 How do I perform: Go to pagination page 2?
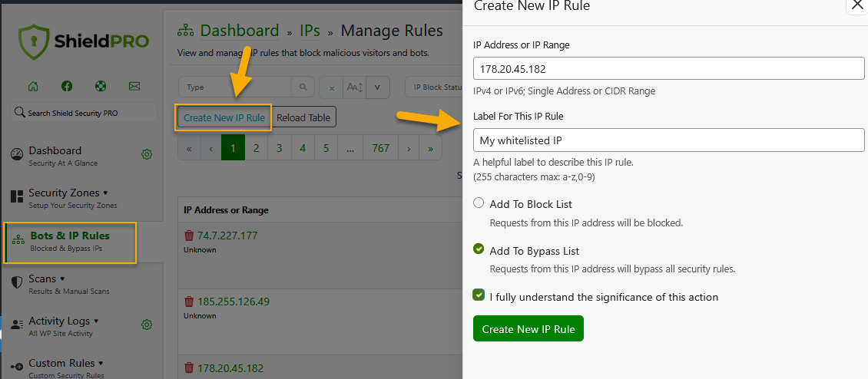[x=257, y=148]
